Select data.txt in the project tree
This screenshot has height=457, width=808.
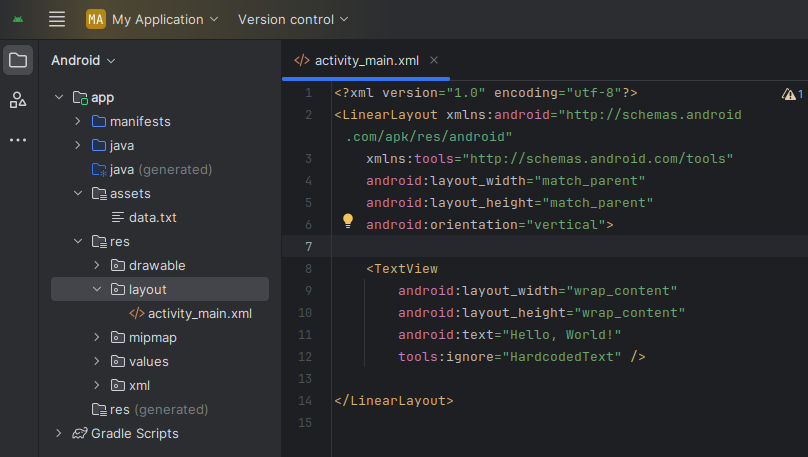tap(153, 218)
